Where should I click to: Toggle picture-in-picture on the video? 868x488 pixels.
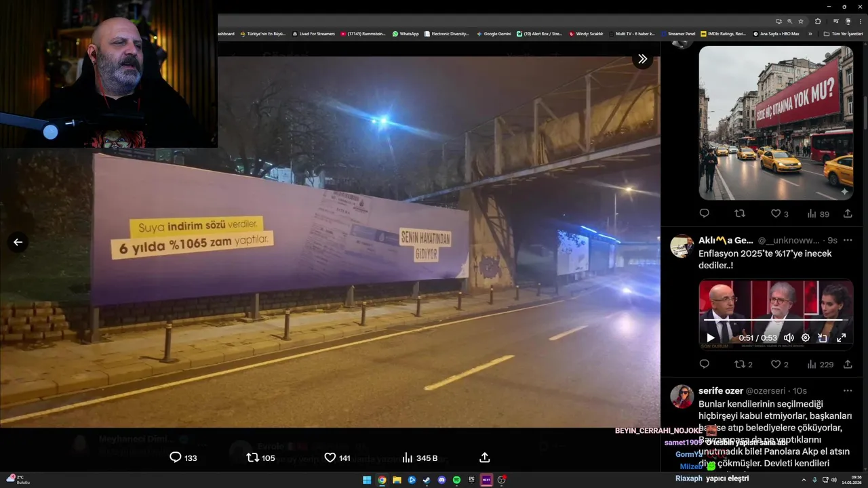[x=823, y=338]
